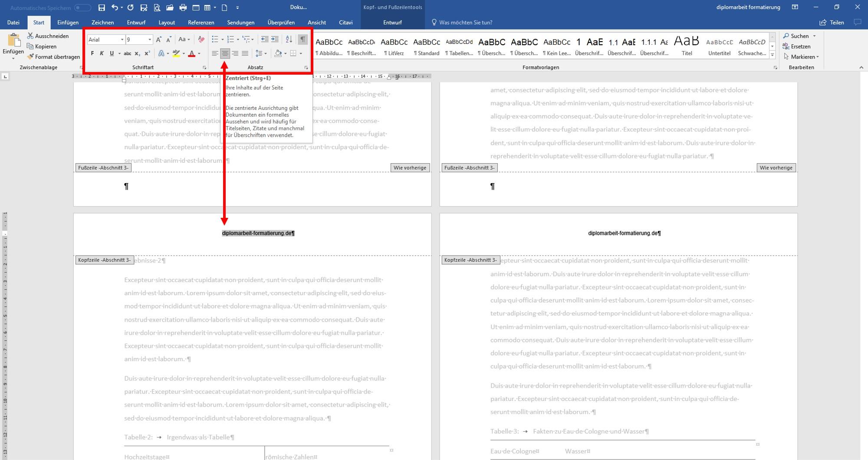Screen dimensions: 868x460
Task: Open the font size dropdown showing 9
Action: [150, 39]
